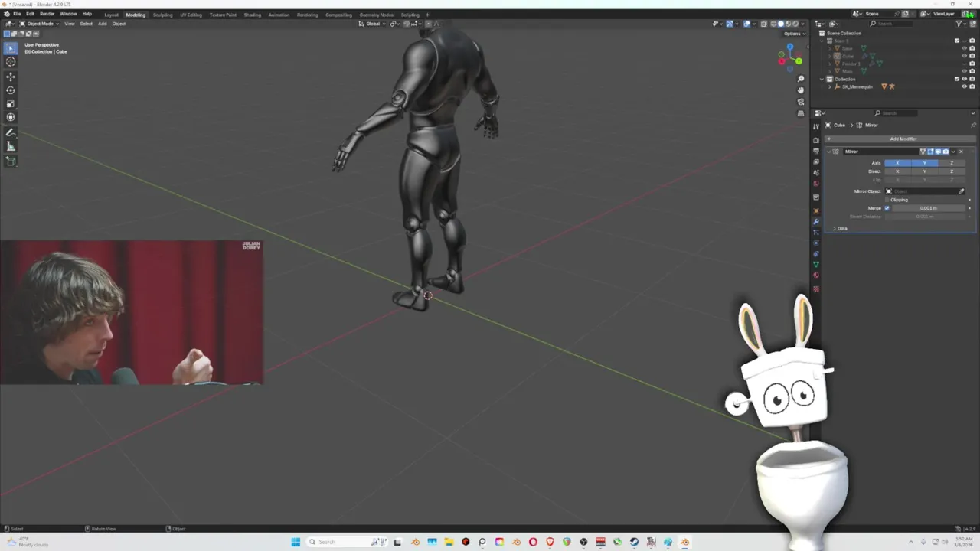
Task: Open the viewport Select menu
Action: click(x=86, y=24)
